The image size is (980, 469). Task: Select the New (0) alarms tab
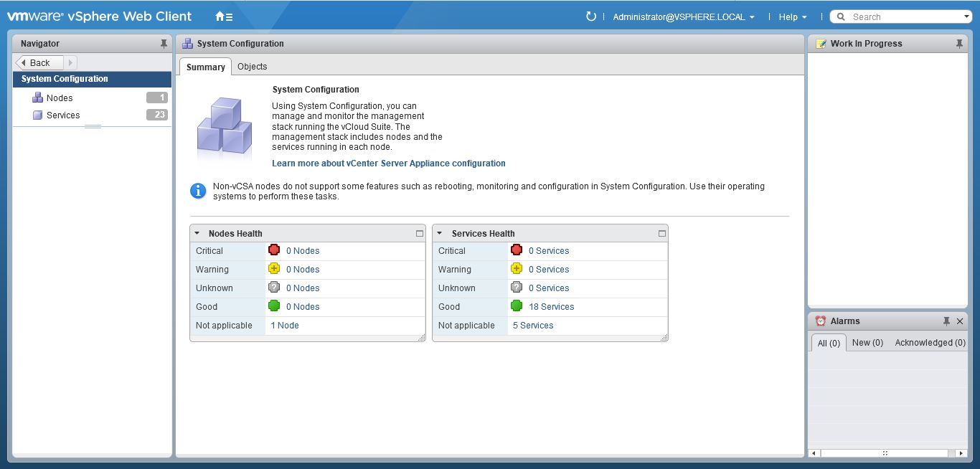click(x=867, y=343)
